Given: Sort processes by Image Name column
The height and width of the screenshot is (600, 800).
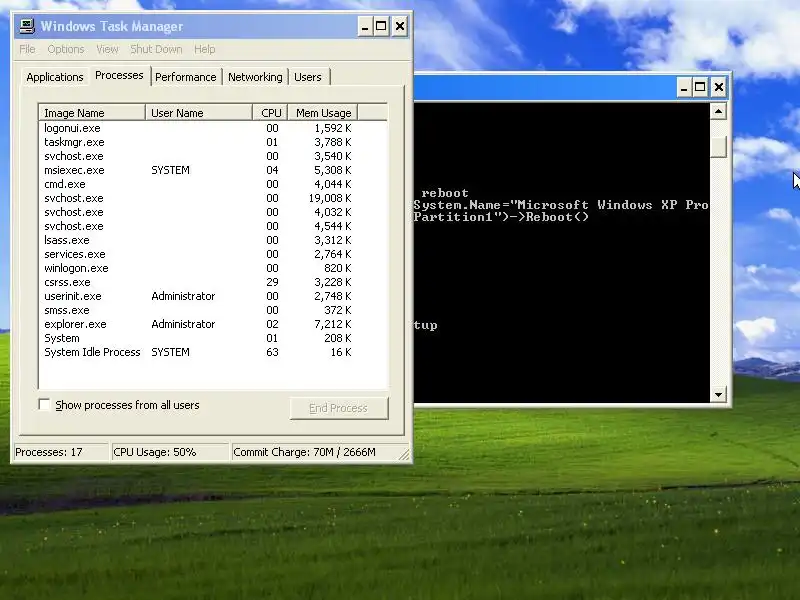Looking at the screenshot, I should point(92,113).
